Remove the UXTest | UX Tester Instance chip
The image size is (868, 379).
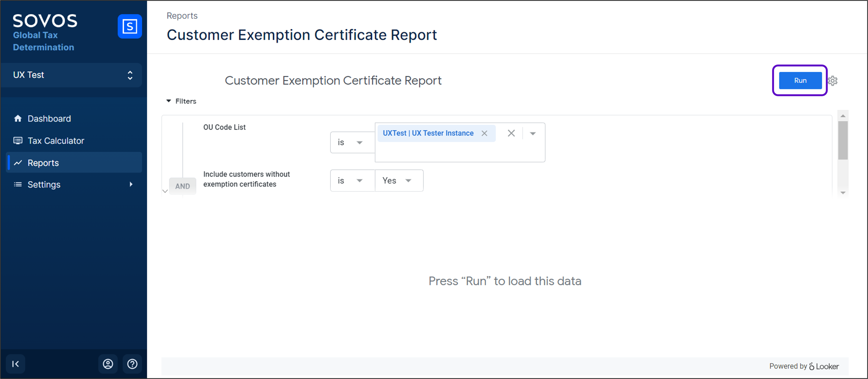coord(484,133)
